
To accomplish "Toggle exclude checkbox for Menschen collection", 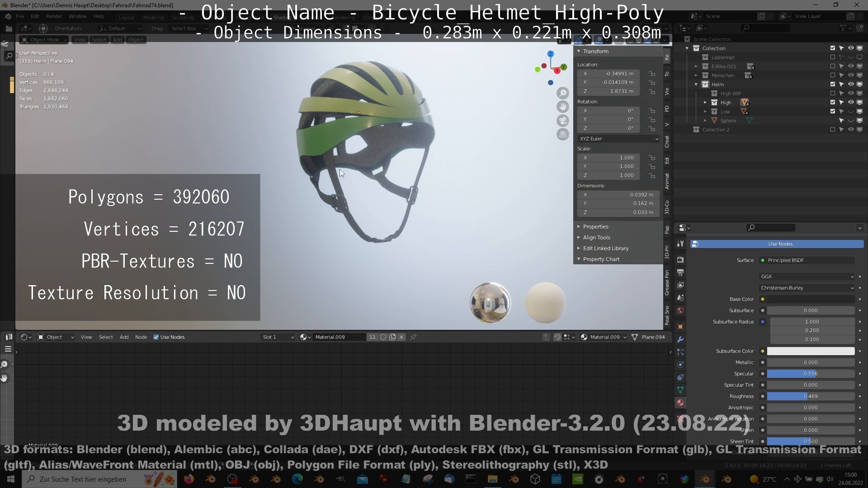I will pyautogui.click(x=833, y=75).
